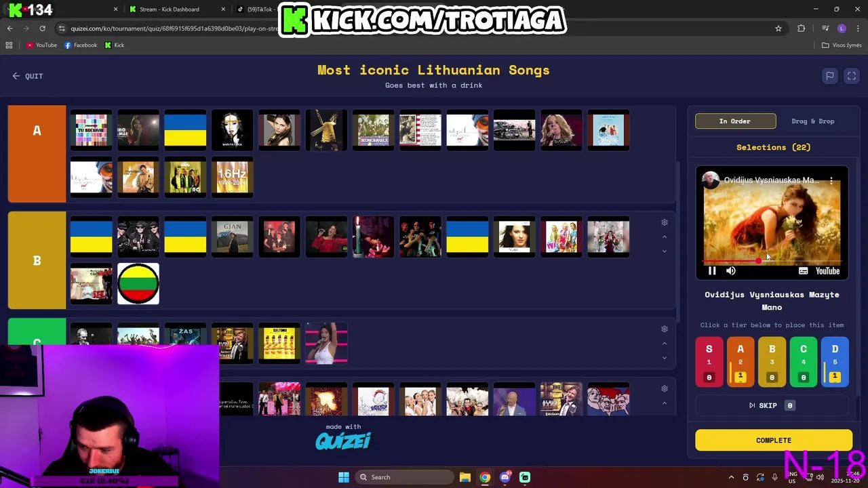868x488 pixels.
Task: Seek on the YouTube progress bar
Action: coord(772,261)
